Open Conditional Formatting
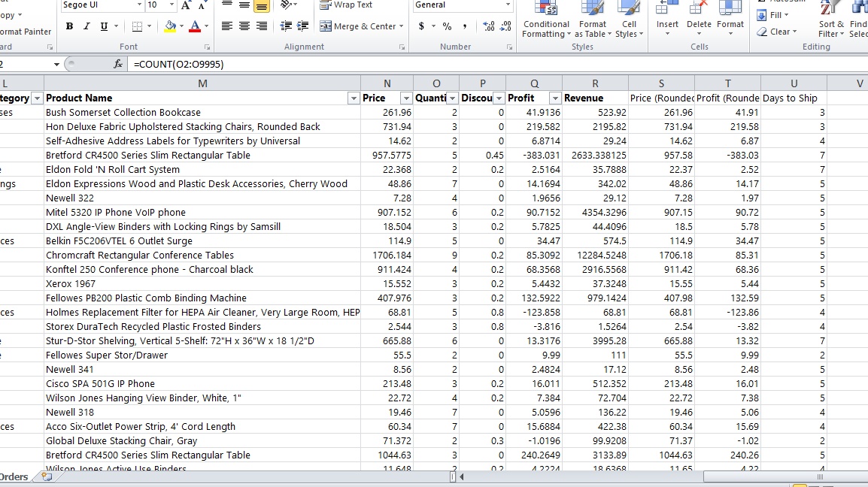868x487 pixels. 546,20
